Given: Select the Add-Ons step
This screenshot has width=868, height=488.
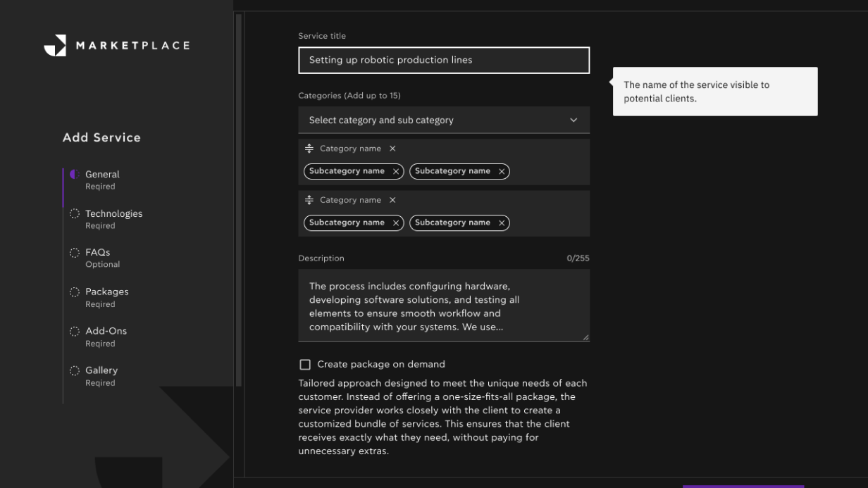Looking at the screenshot, I should click(x=106, y=332).
